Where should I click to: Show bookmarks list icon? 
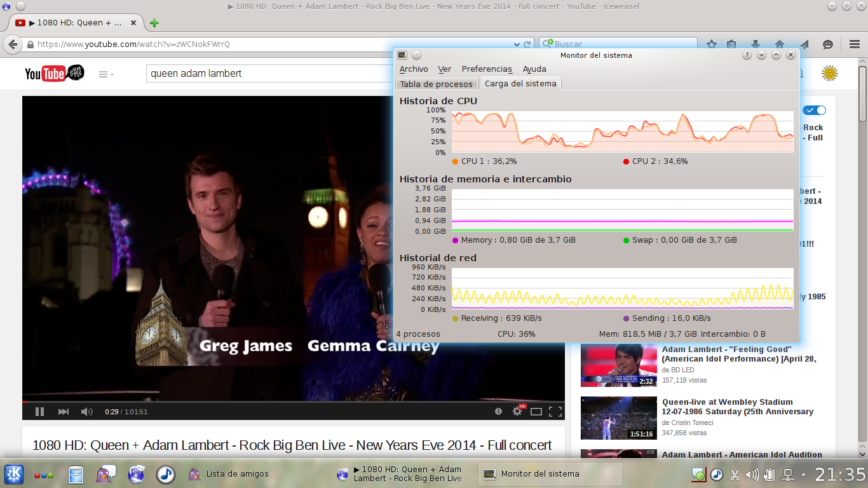731,44
